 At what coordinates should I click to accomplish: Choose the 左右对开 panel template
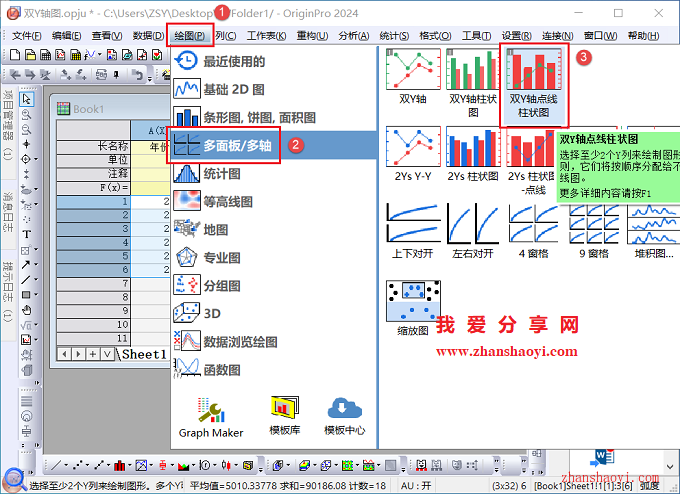(x=473, y=231)
